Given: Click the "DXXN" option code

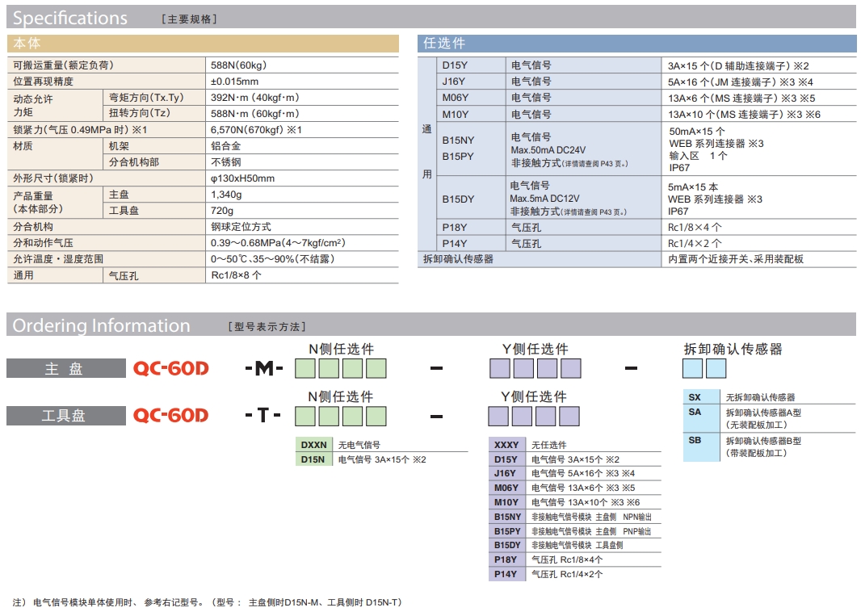Looking at the screenshot, I should click(x=313, y=446).
